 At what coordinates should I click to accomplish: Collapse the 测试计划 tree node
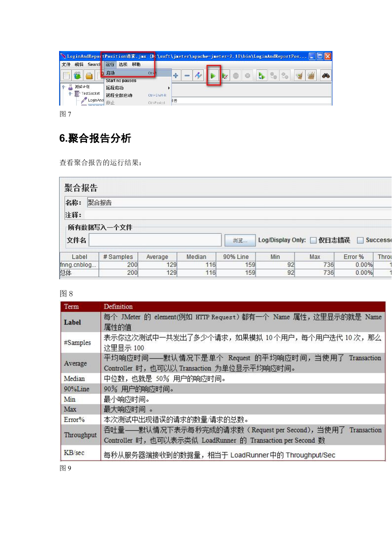tap(64, 87)
